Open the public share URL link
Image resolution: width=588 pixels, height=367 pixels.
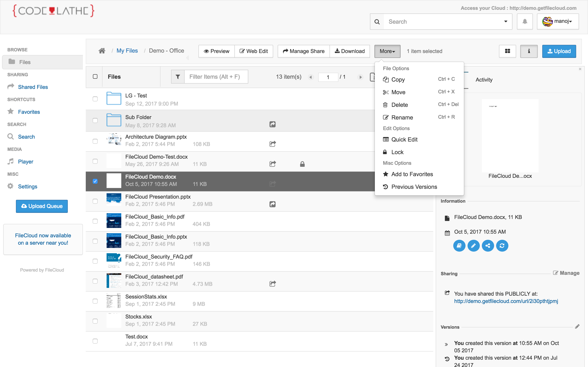coord(506,301)
